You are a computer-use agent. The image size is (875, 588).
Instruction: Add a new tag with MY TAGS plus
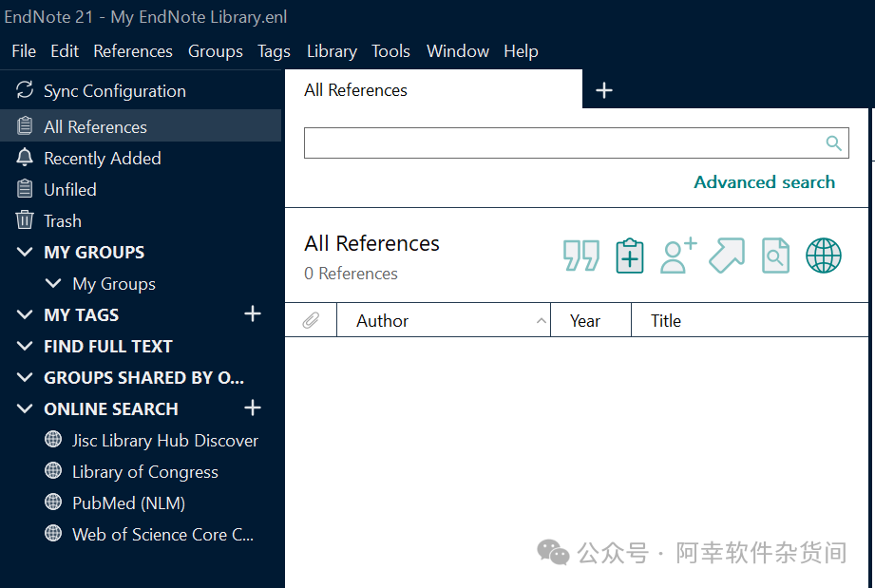click(x=253, y=313)
